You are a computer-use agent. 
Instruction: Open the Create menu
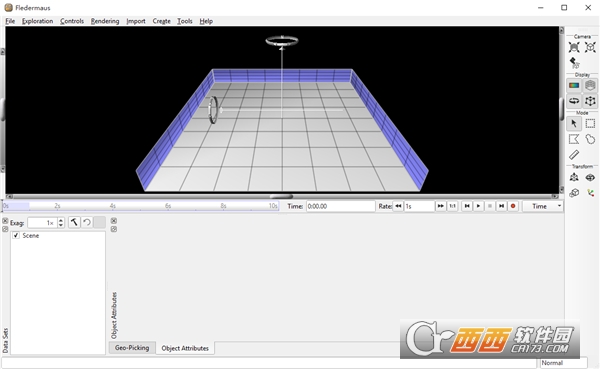161,21
